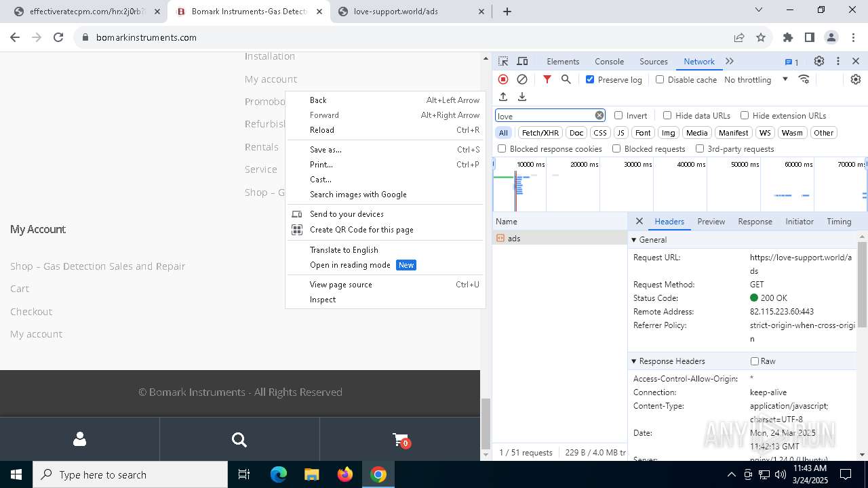This screenshot has width=868, height=488.
Task: Open Cart link in My Account
Action: point(20,289)
